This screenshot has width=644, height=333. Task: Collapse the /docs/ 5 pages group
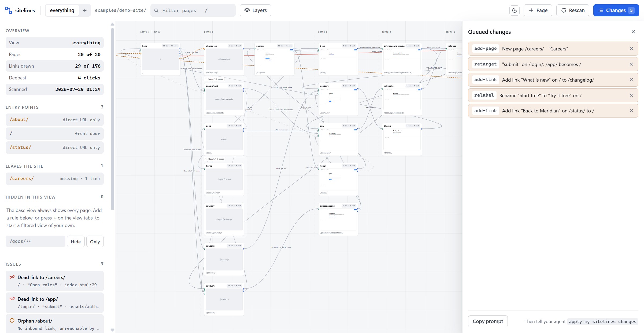click(206, 79)
